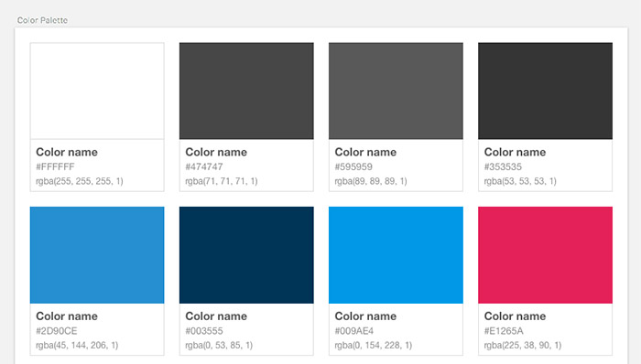Click Color name label above #474747
The image size is (641, 364).
coord(216,152)
